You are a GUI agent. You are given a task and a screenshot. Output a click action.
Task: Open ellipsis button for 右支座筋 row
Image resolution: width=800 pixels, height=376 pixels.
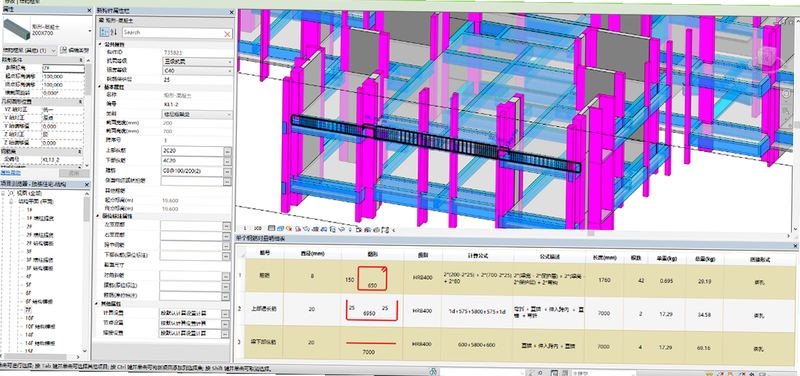(226, 236)
